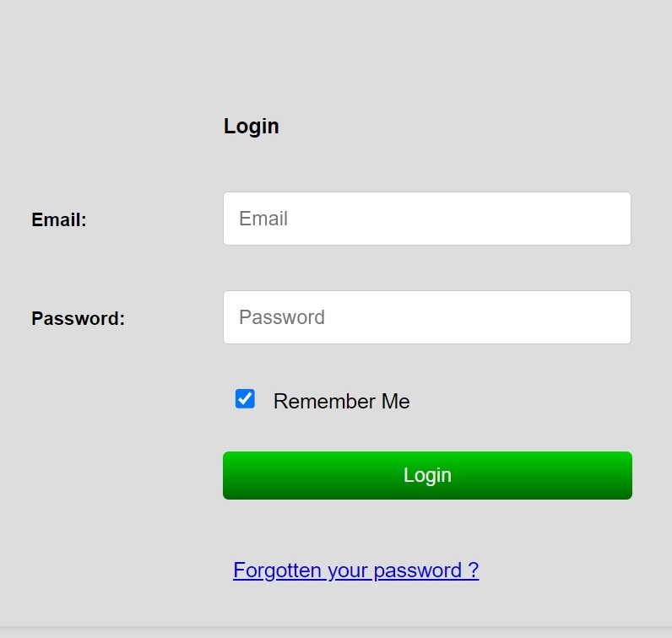Focus the Password input field
672x638 pixels.
pos(427,317)
